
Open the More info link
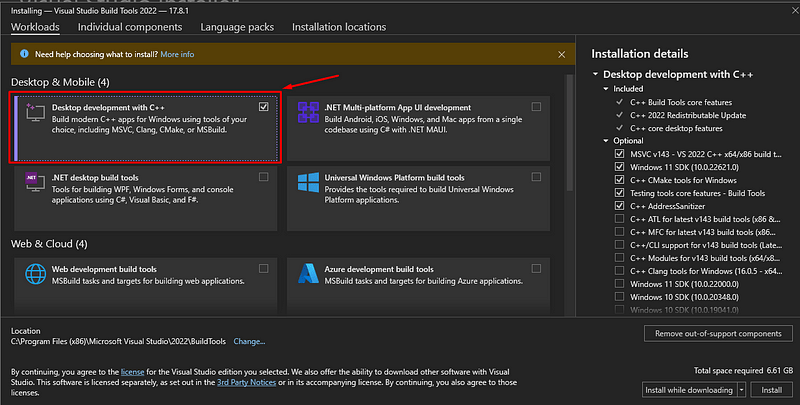(177, 54)
